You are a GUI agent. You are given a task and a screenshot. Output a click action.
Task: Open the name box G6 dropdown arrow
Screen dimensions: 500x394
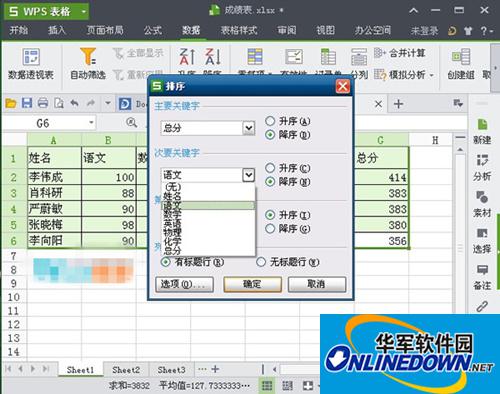tap(91, 123)
